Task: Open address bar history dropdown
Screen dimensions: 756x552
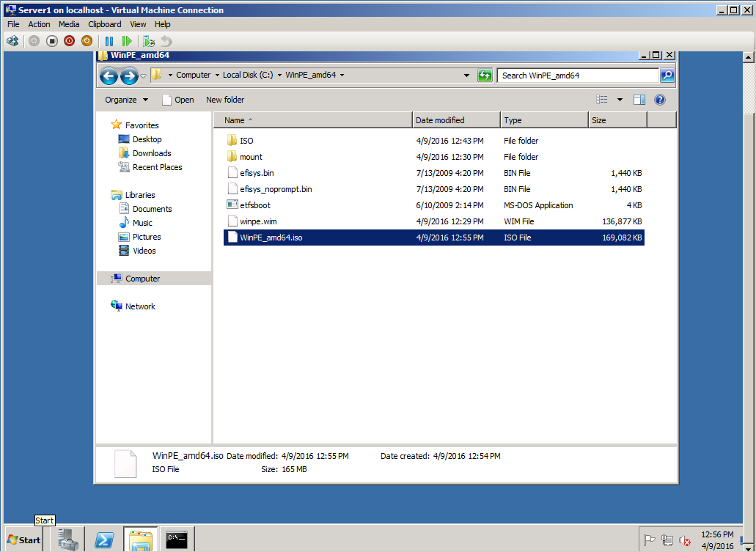Action: point(466,76)
